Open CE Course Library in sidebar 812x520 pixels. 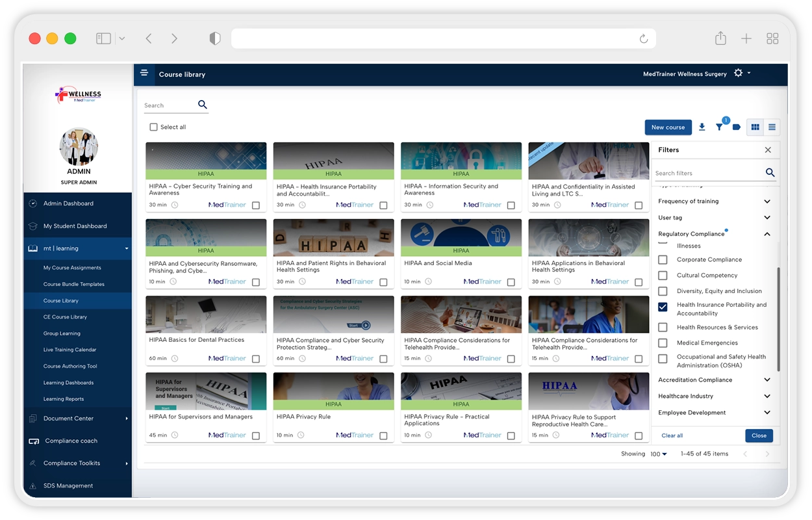(x=65, y=317)
